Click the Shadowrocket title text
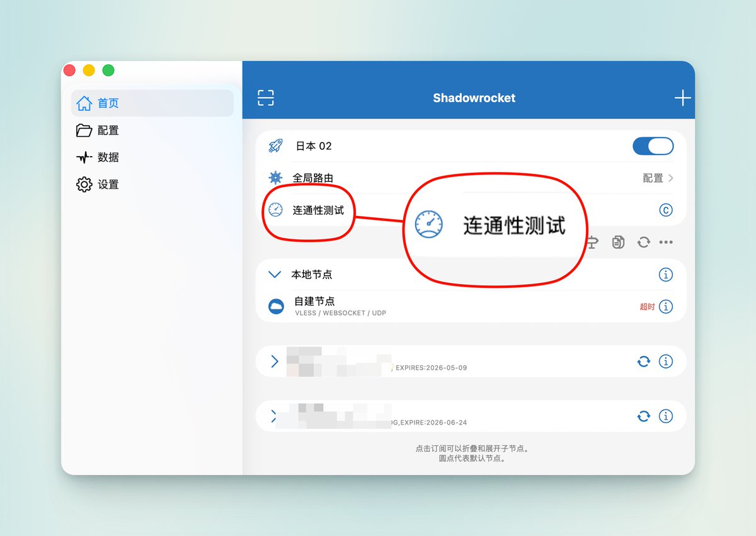 [474, 98]
